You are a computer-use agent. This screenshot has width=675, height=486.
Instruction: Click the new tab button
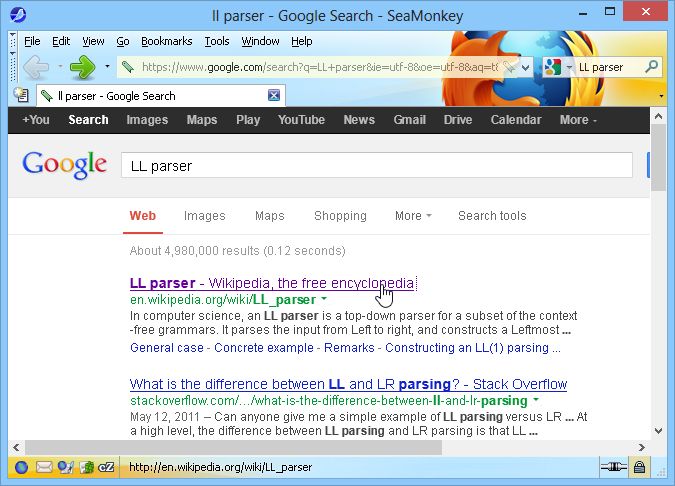(21, 94)
